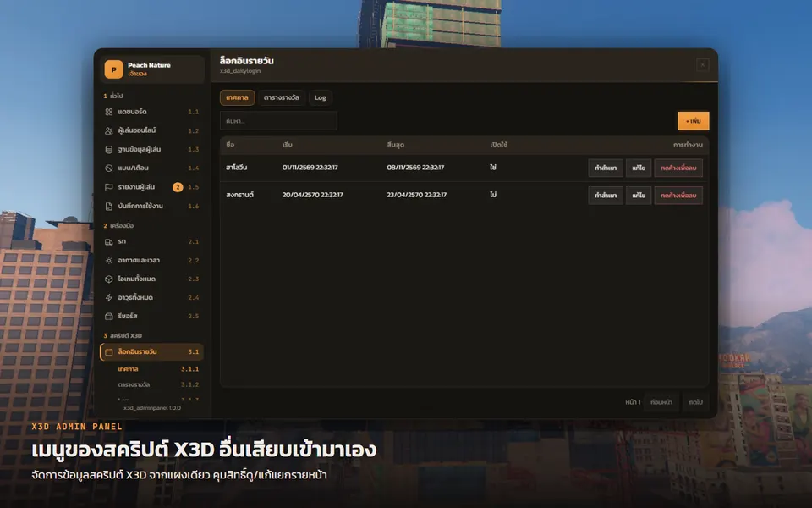Switch to the ตารางรางวัล tab

point(281,97)
